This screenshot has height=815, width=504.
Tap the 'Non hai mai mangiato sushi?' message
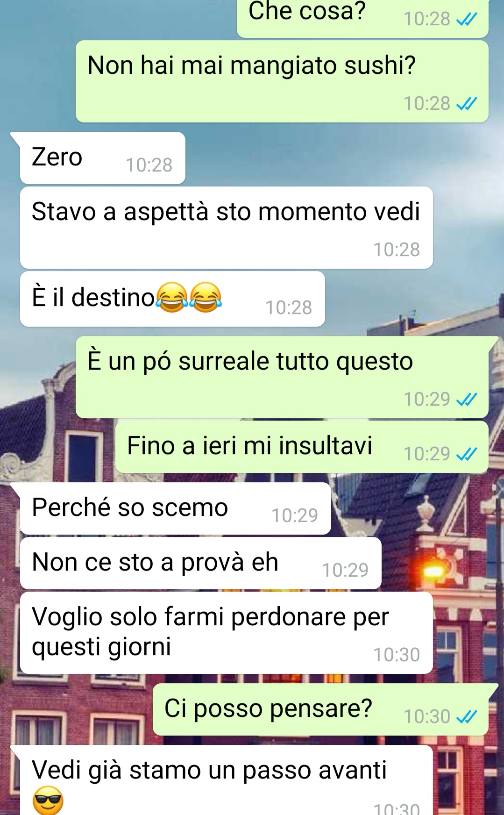282,81
